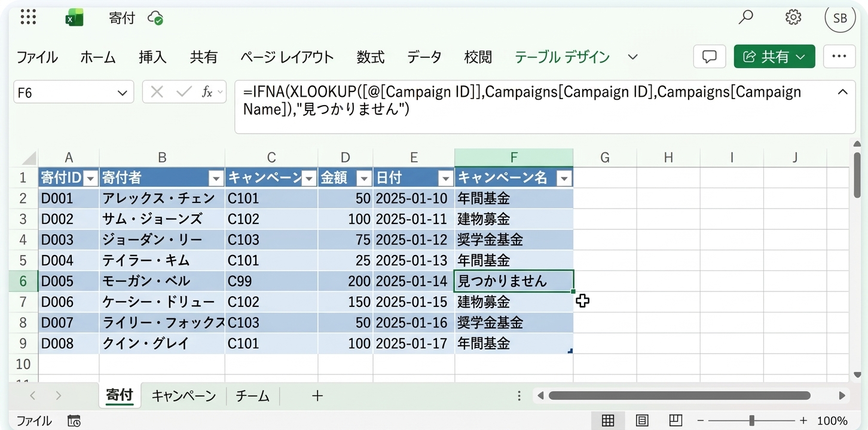Image resolution: width=868 pixels, height=430 pixels.
Task: Open the SB account avatar
Action: (840, 18)
